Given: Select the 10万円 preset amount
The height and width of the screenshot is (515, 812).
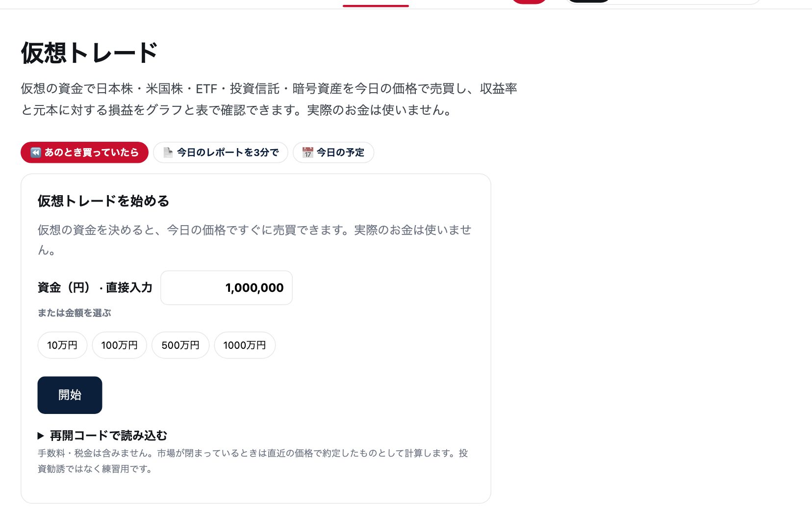Looking at the screenshot, I should click(x=62, y=345).
